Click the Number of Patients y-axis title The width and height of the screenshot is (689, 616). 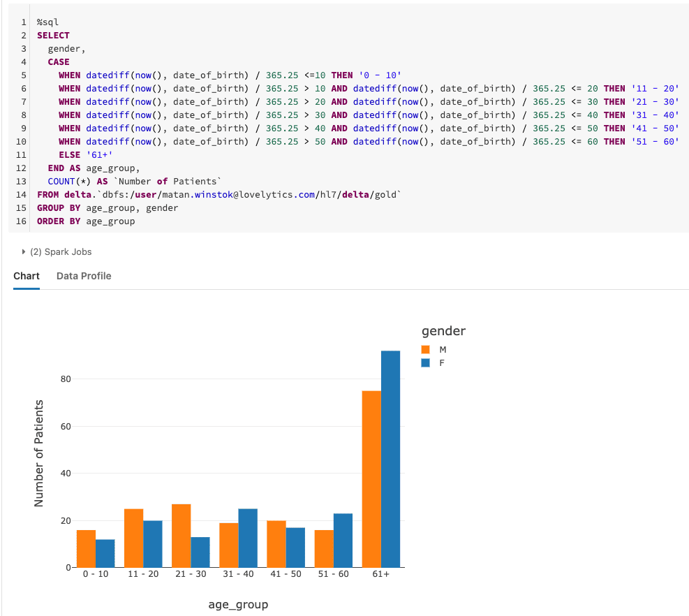[x=39, y=453]
